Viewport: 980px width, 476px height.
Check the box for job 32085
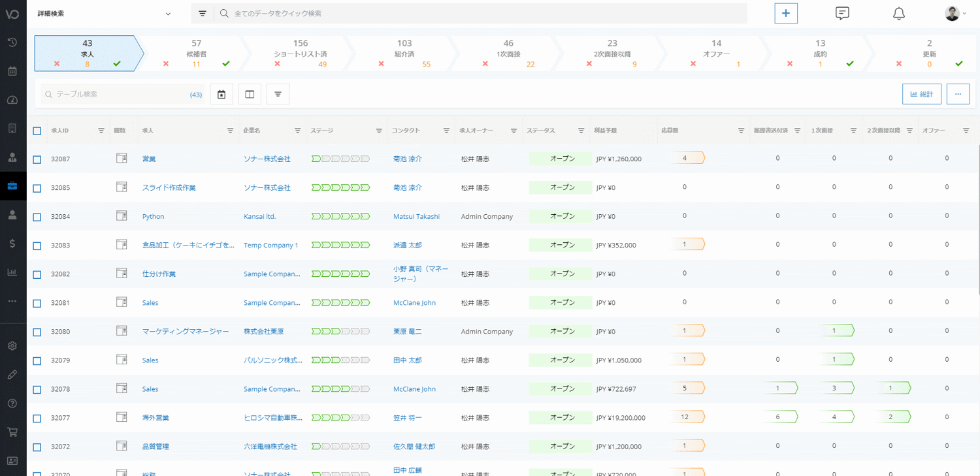click(x=37, y=188)
